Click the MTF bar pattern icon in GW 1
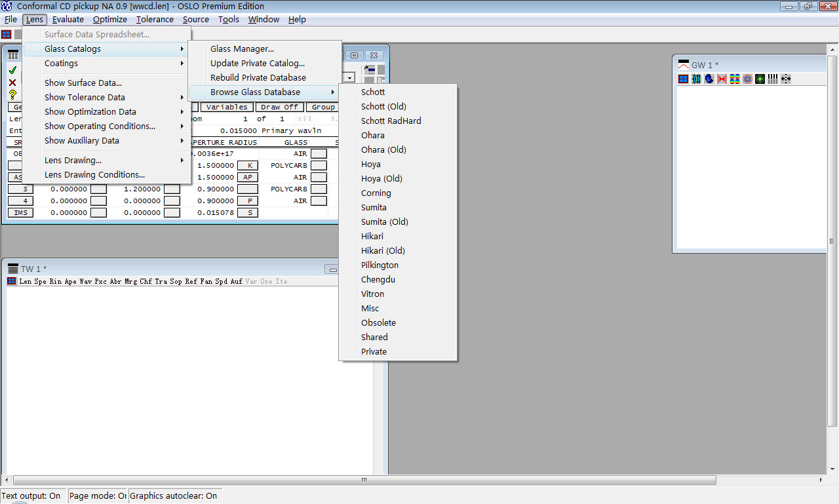This screenshot has height=504, width=839. [x=773, y=79]
